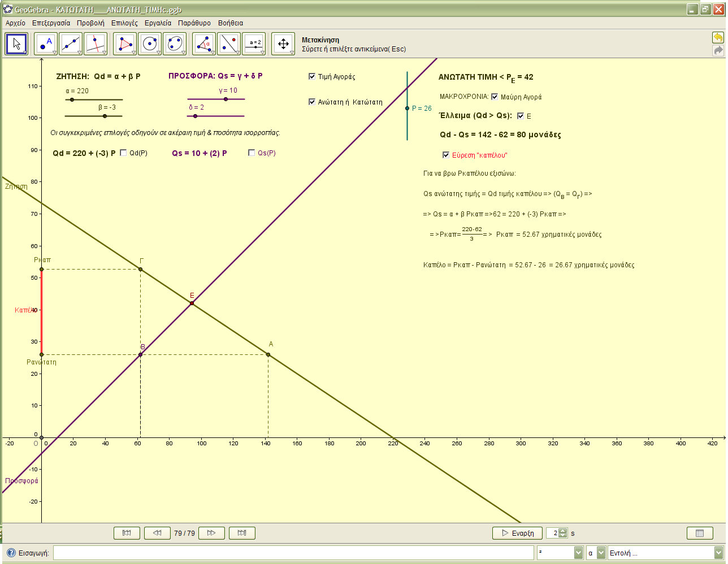
Task: Open the superscript symbol dropdown
Action: pos(579,553)
